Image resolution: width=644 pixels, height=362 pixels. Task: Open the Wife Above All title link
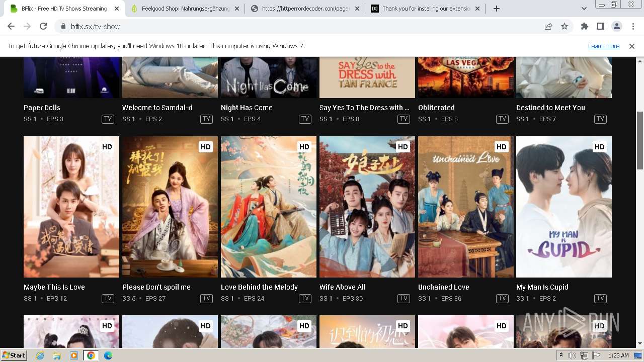pyautogui.click(x=343, y=287)
